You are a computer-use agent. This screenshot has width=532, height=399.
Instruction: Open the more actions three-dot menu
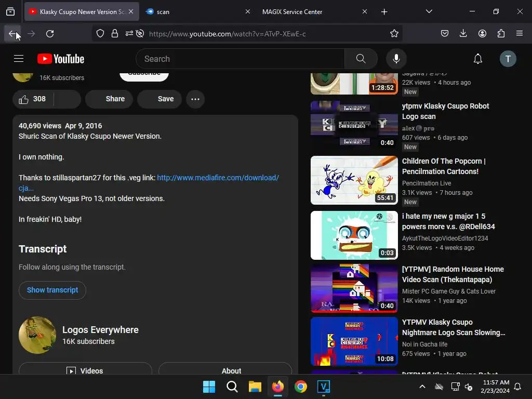195,99
